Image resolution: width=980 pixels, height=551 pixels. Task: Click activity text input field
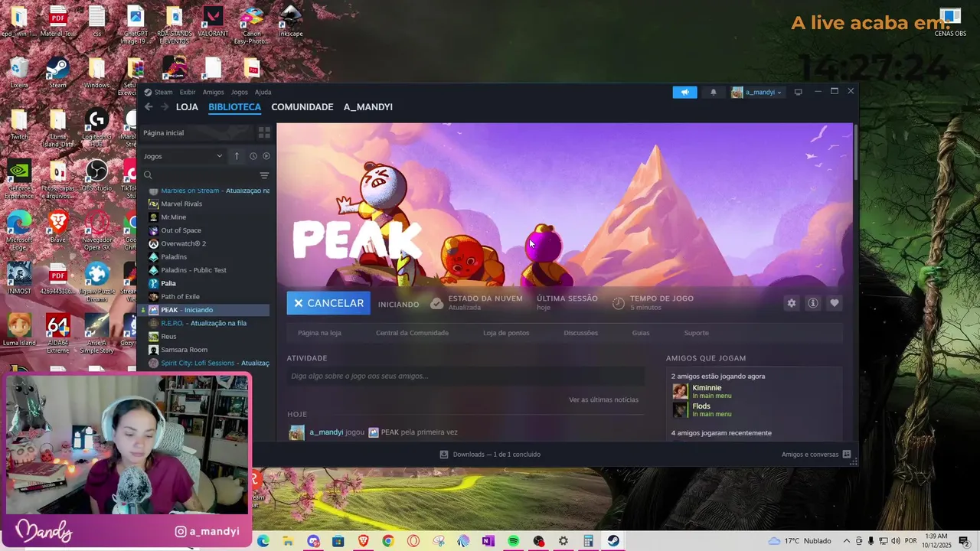click(465, 376)
